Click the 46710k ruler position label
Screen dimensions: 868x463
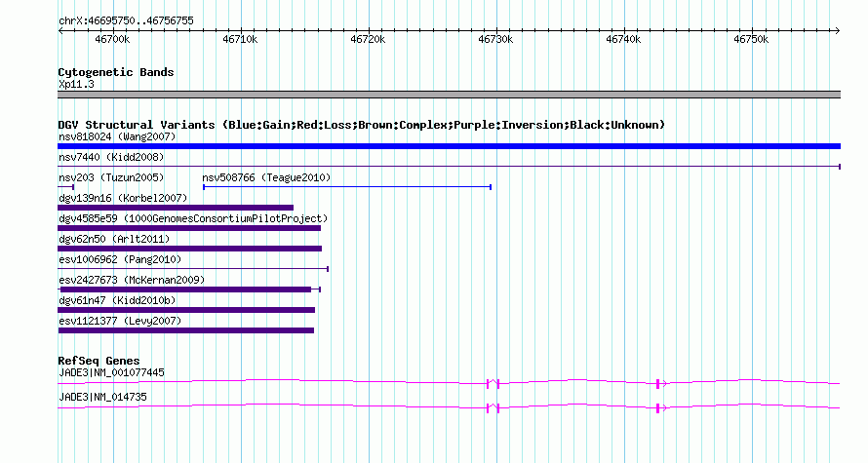tap(240, 39)
